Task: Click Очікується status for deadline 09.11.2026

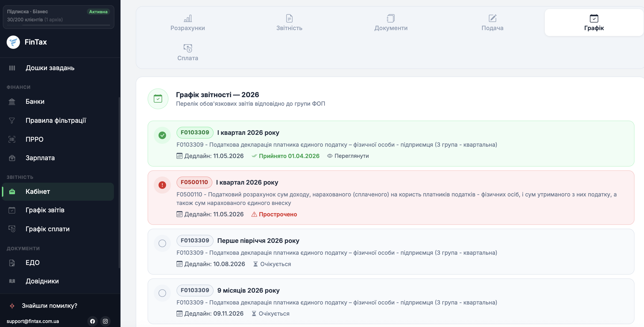Action: pyautogui.click(x=270, y=314)
